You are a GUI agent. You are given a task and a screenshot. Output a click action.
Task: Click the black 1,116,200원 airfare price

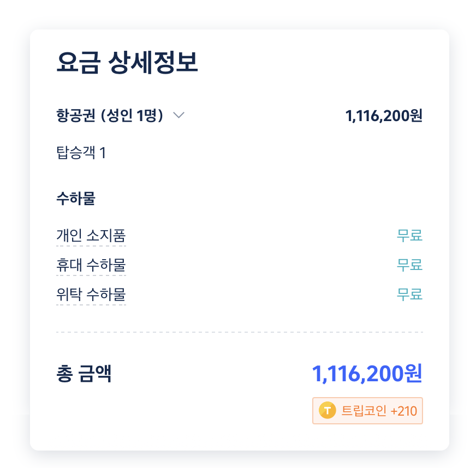pos(384,116)
